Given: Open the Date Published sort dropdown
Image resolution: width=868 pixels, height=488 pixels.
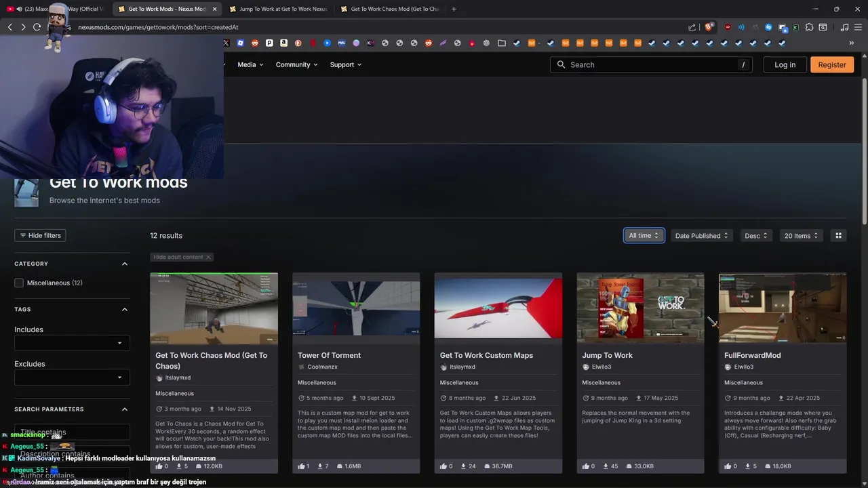Looking at the screenshot, I should 702,236.
